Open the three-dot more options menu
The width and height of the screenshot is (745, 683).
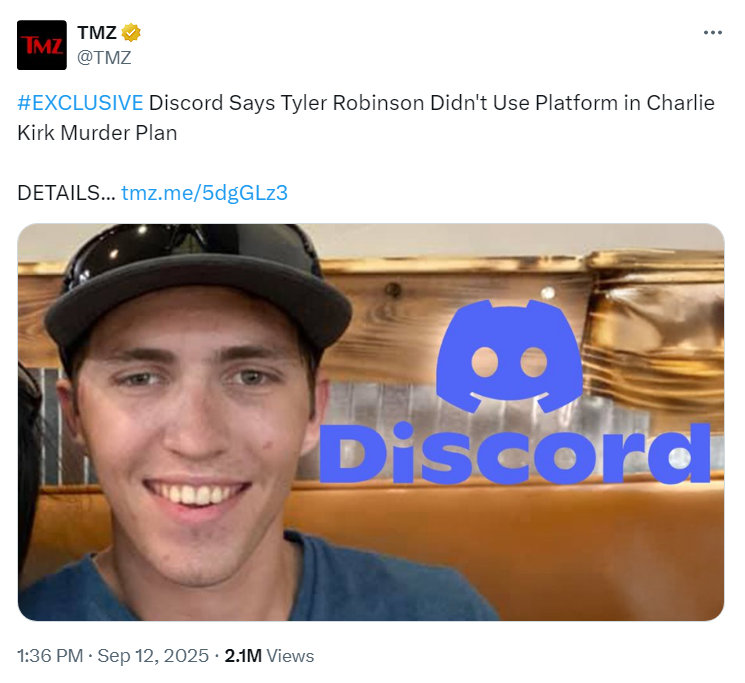[713, 32]
